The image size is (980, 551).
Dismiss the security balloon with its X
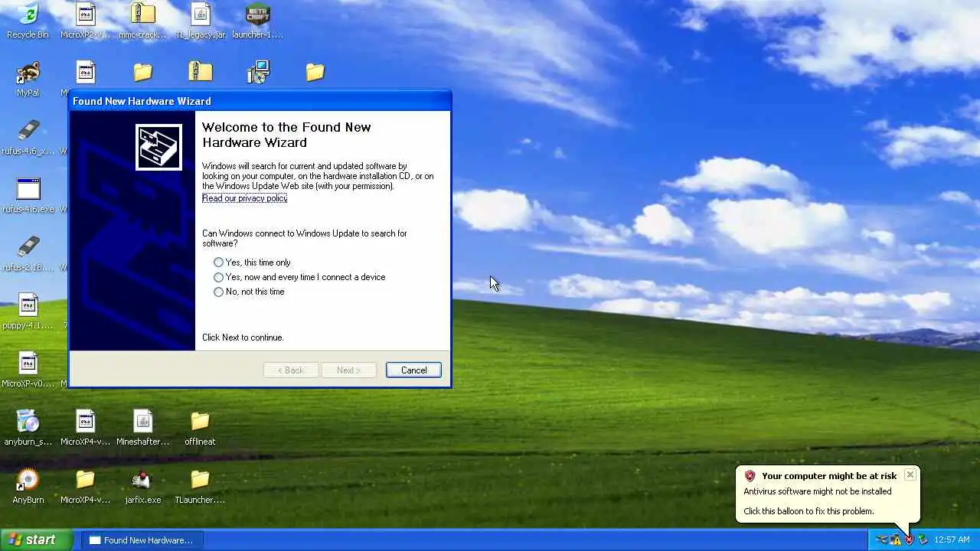coord(910,474)
